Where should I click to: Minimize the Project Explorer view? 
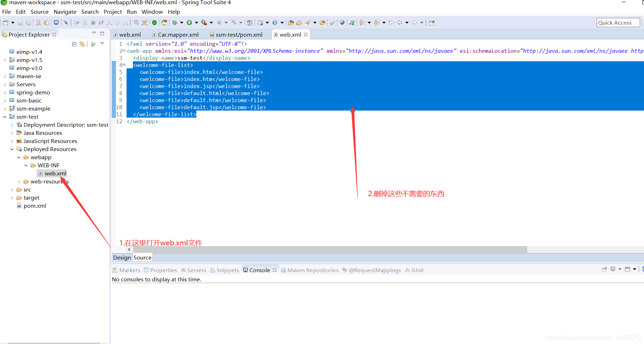tap(94, 33)
